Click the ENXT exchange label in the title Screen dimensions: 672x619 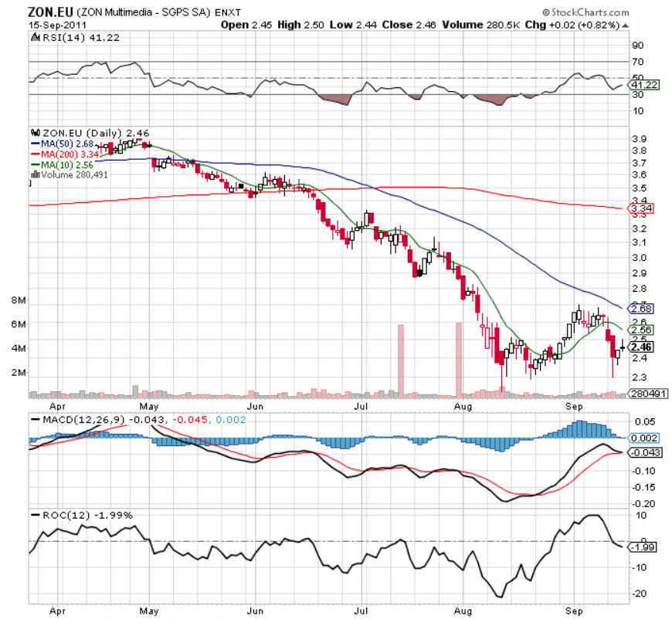(x=228, y=12)
